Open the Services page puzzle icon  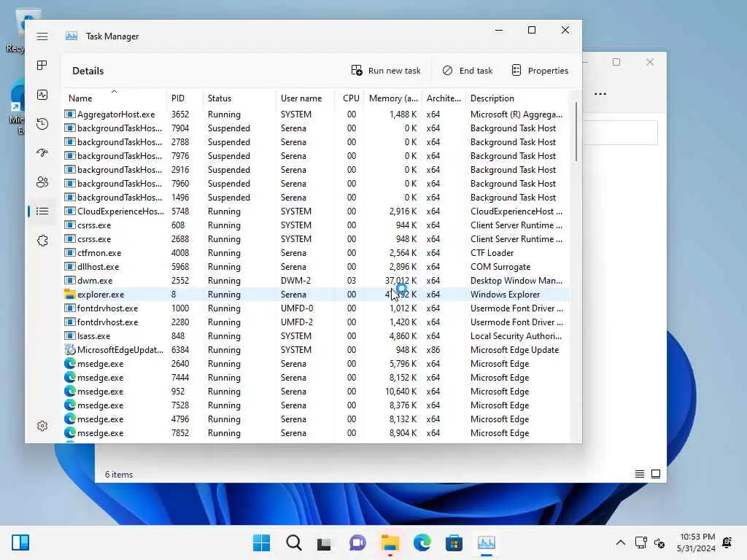(42, 241)
